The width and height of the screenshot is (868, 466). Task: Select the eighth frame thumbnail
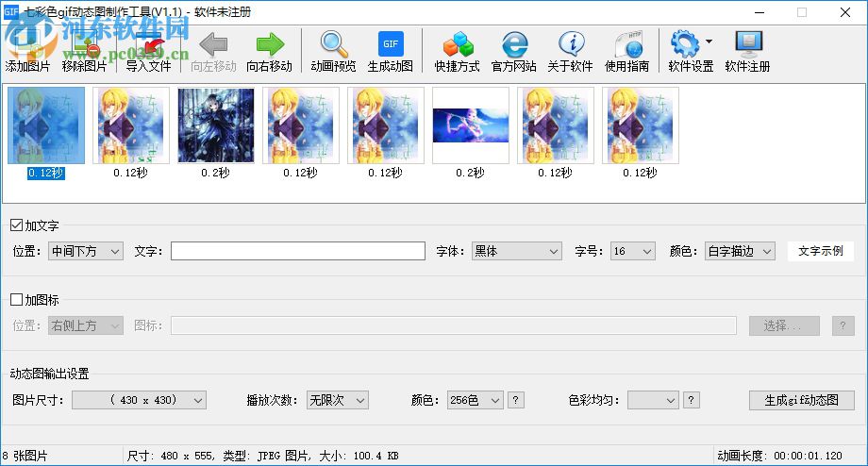(x=641, y=125)
